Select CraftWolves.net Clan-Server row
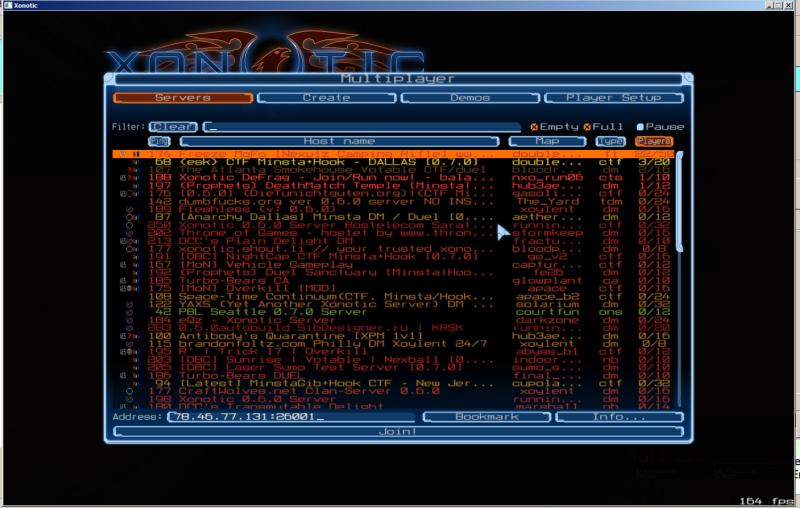 pos(393,391)
